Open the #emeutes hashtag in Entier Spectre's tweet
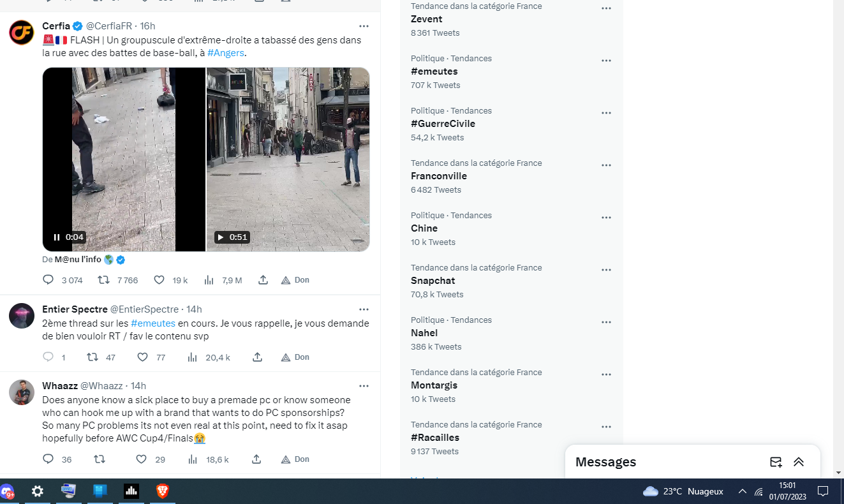Viewport: 844px width, 504px height. [x=153, y=323]
